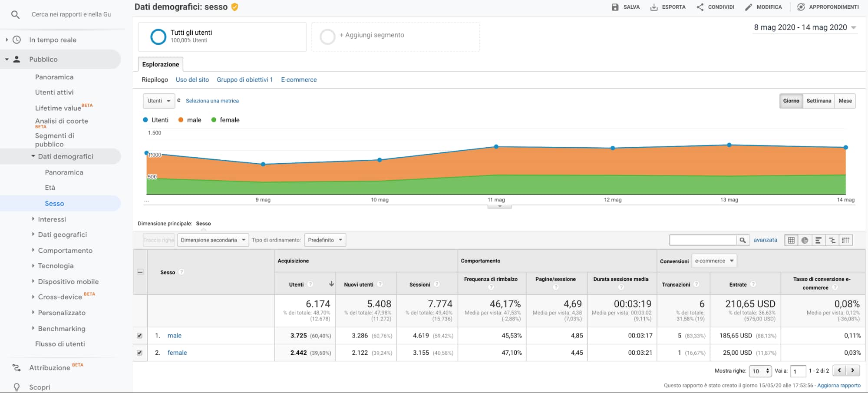Screen dimensions: 868x393
Task: Click the Aggiorna rapporto link
Action: point(838,386)
